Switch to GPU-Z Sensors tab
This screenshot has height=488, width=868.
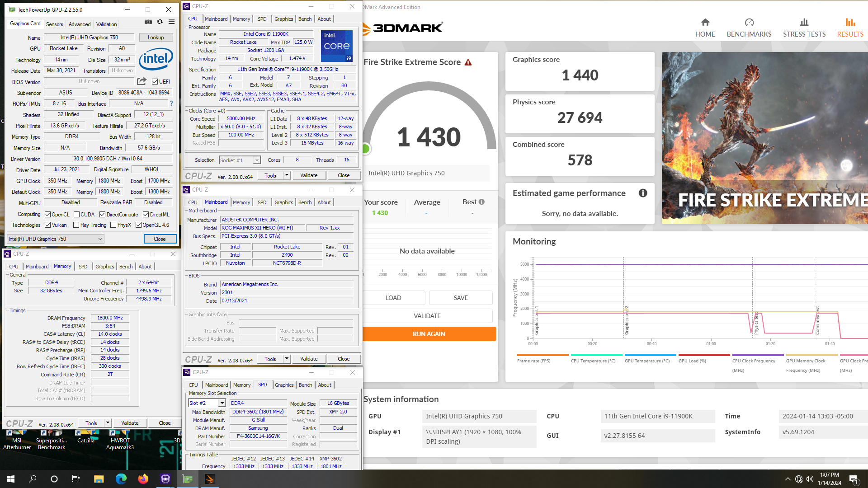point(54,24)
